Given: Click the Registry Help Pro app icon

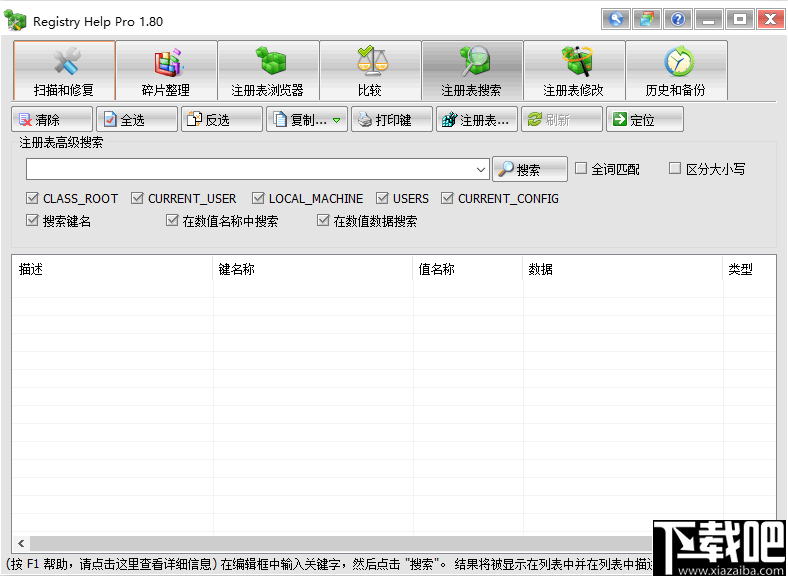Looking at the screenshot, I should [x=15, y=21].
